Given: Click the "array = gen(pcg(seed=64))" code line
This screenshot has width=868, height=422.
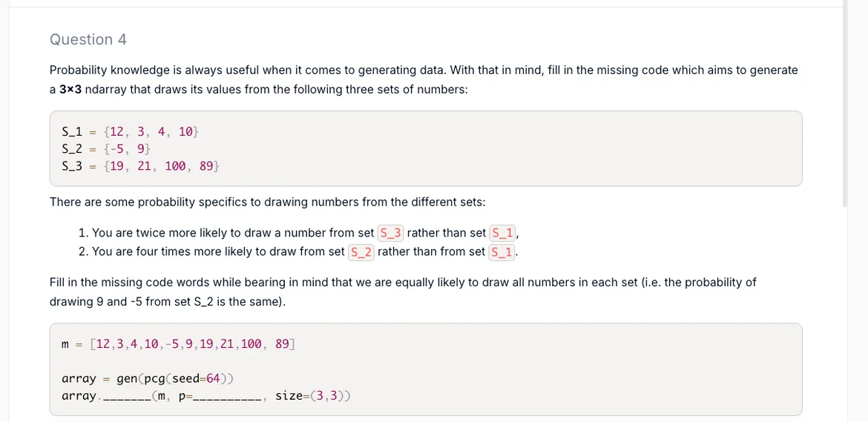Looking at the screenshot, I should (148, 378).
